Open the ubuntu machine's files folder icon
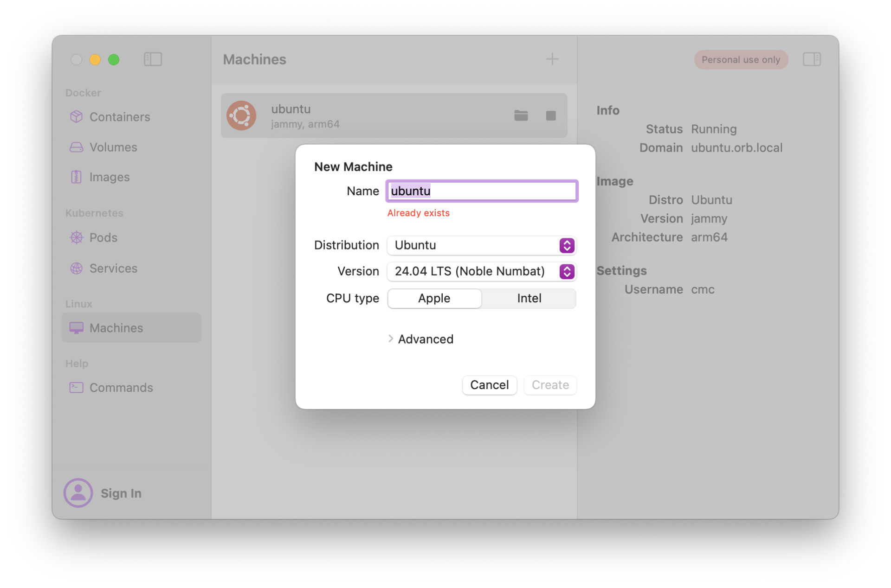This screenshot has width=891, height=588. [521, 115]
